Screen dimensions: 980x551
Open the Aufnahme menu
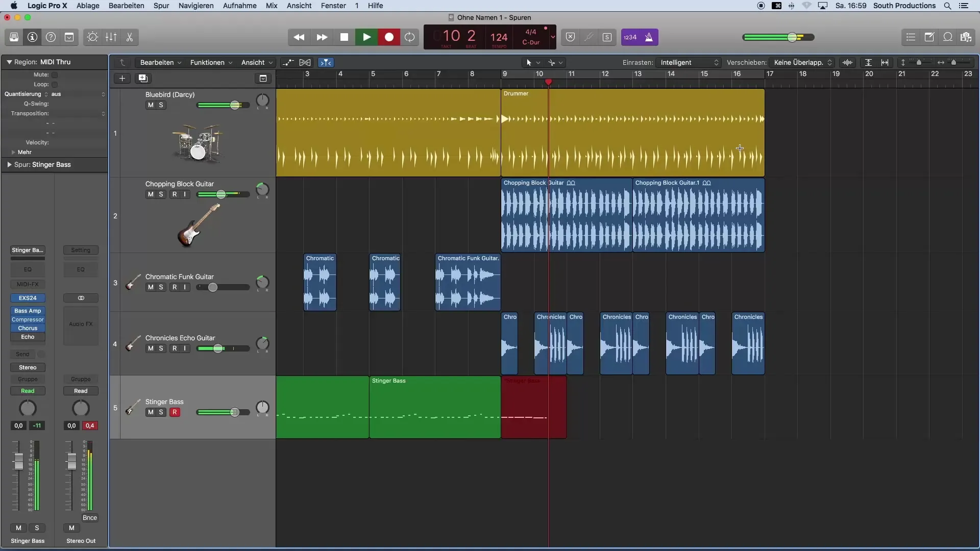click(240, 6)
